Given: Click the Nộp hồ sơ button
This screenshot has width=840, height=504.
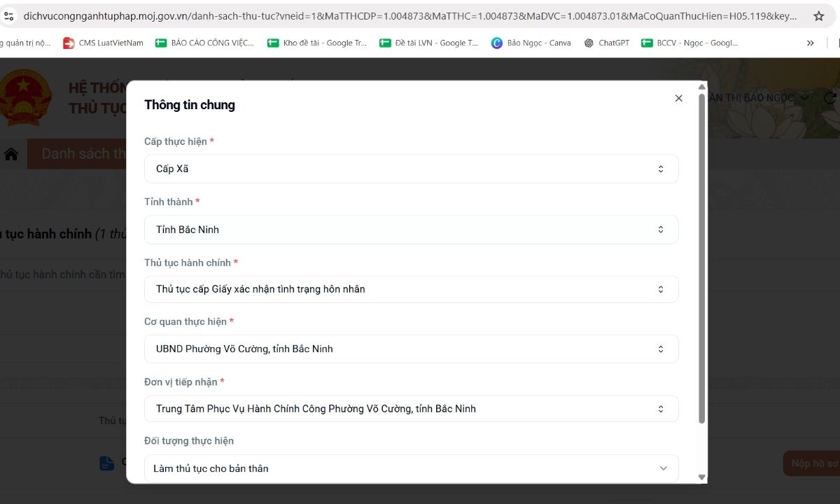Looking at the screenshot, I should click(x=812, y=463).
